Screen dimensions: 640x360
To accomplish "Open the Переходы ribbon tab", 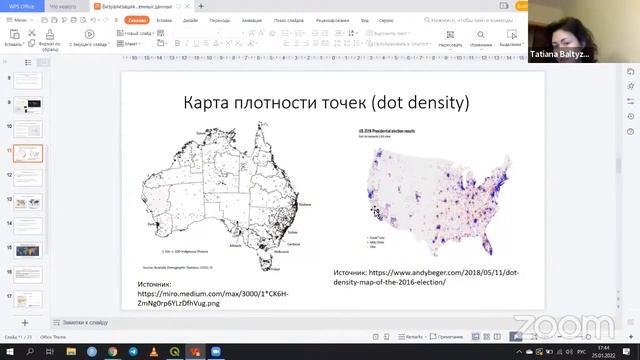I will click(x=220, y=20).
